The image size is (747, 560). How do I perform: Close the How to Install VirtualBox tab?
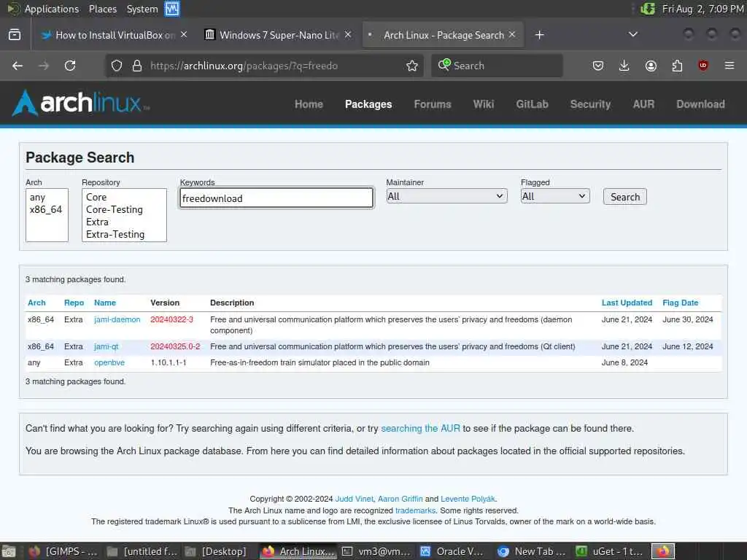tap(184, 35)
